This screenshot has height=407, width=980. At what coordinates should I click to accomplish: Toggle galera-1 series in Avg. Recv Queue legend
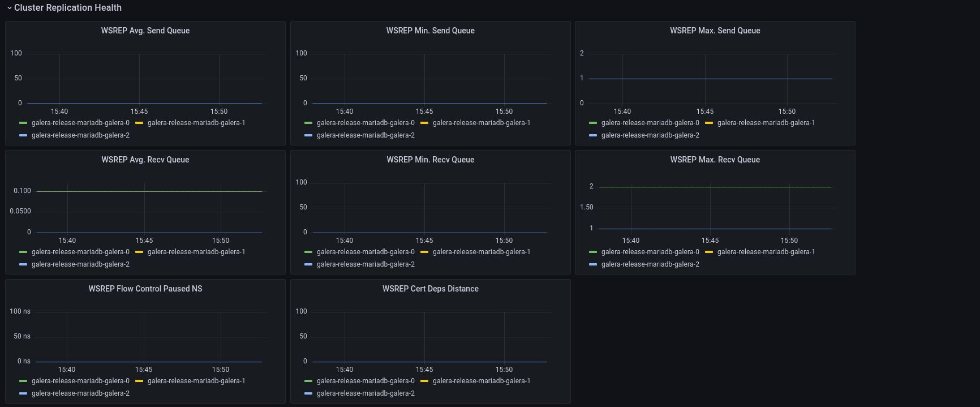[196, 252]
